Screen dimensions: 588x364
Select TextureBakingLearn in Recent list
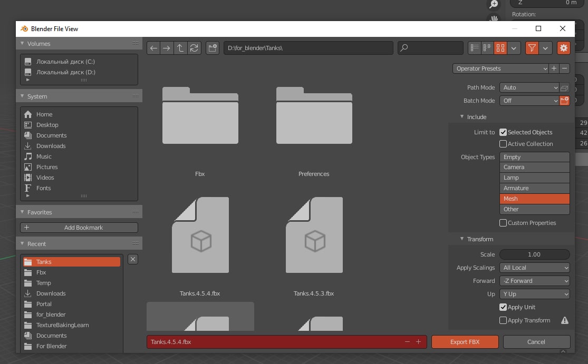point(72,325)
